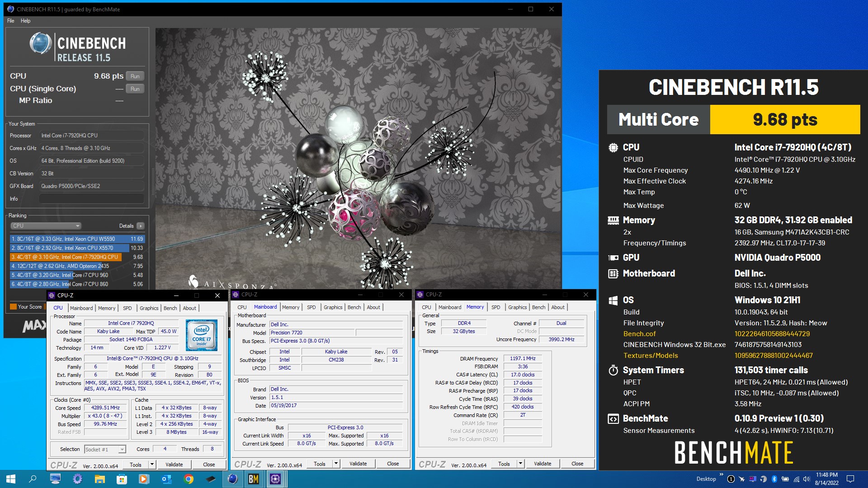Image resolution: width=868 pixels, height=488 pixels.
Task: Switch to BenchMate via BM taskbar icon
Action: 254,479
